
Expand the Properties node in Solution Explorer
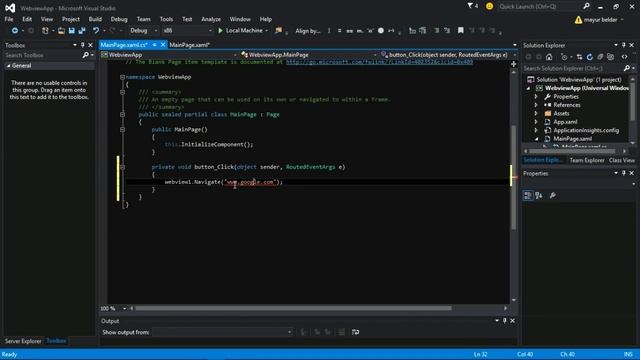tap(536, 97)
